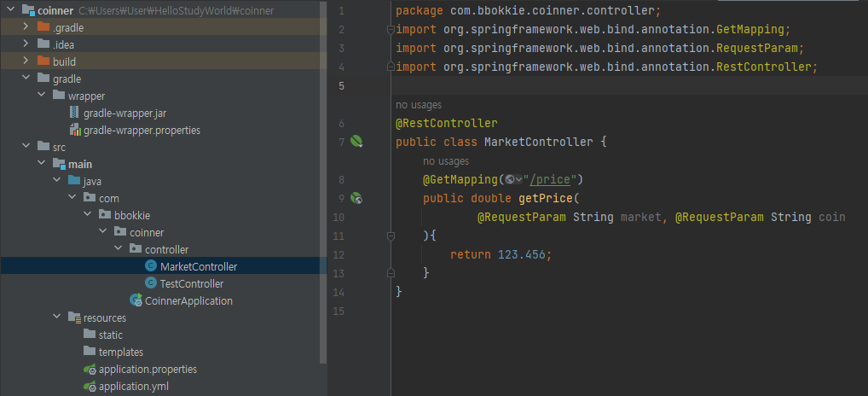Viewport: 868px width, 396px height.
Task: Select application.properties file
Action: coord(148,369)
